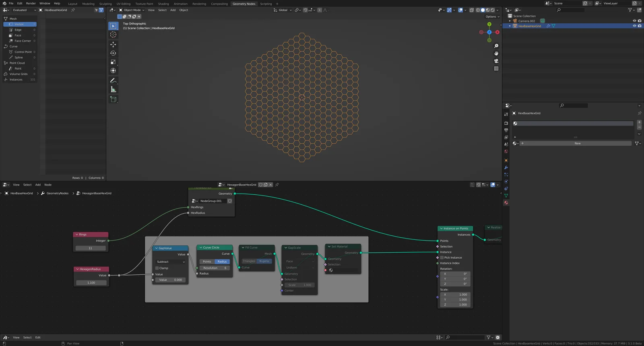This screenshot has width=644, height=346.
Task: Select Radius mode in Curve Circle node
Action: pyautogui.click(x=222, y=262)
